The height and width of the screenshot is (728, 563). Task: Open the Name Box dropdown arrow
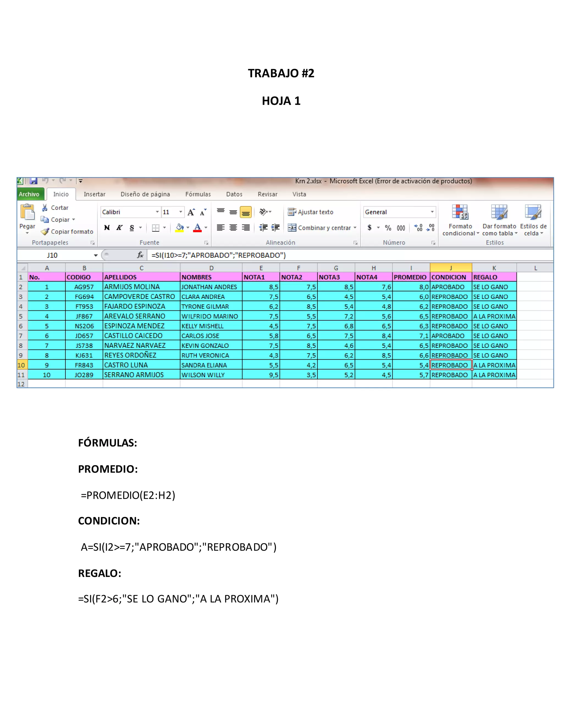click(96, 255)
